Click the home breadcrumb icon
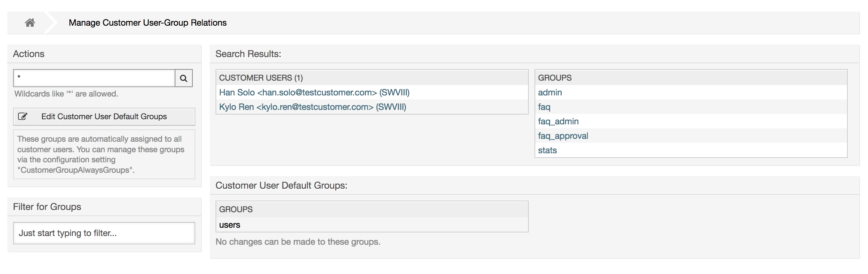The height and width of the screenshot is (274, 868). (30, 22)
